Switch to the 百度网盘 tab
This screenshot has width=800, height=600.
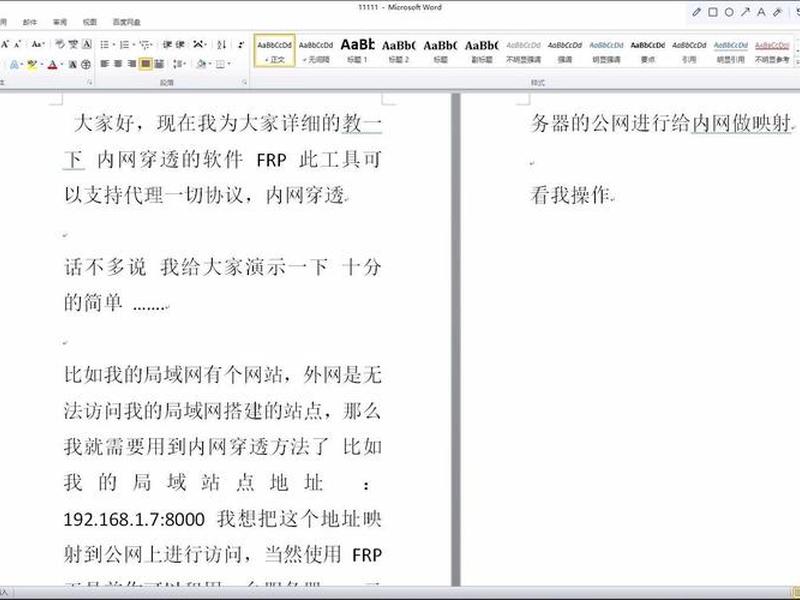pos(127,22)
